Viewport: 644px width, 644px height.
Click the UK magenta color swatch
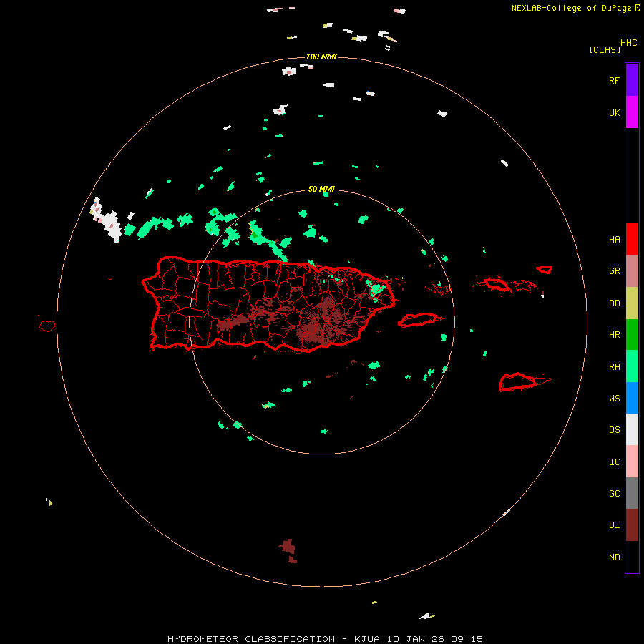(x=632, y=112)
